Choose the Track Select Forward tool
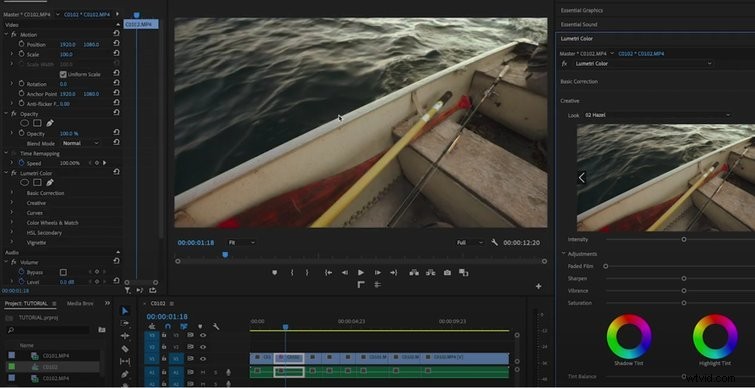This screenshot has width=755, height=388. [125, 323]
